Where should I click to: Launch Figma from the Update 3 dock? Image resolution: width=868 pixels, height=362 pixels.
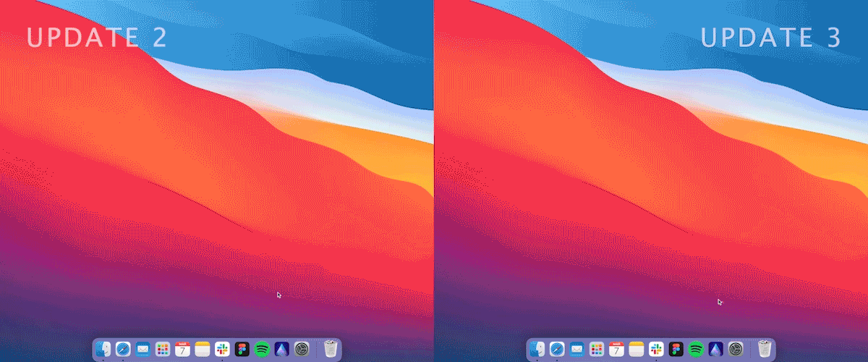676,349
